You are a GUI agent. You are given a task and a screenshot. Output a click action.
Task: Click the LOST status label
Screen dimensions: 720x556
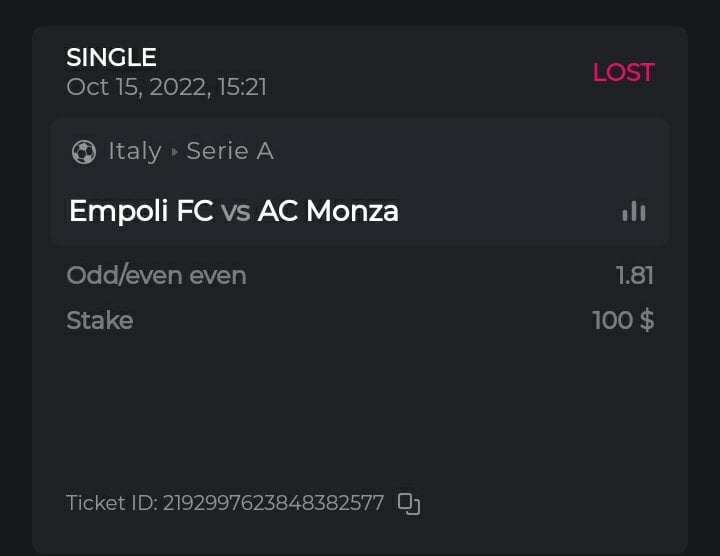point(623,72)
